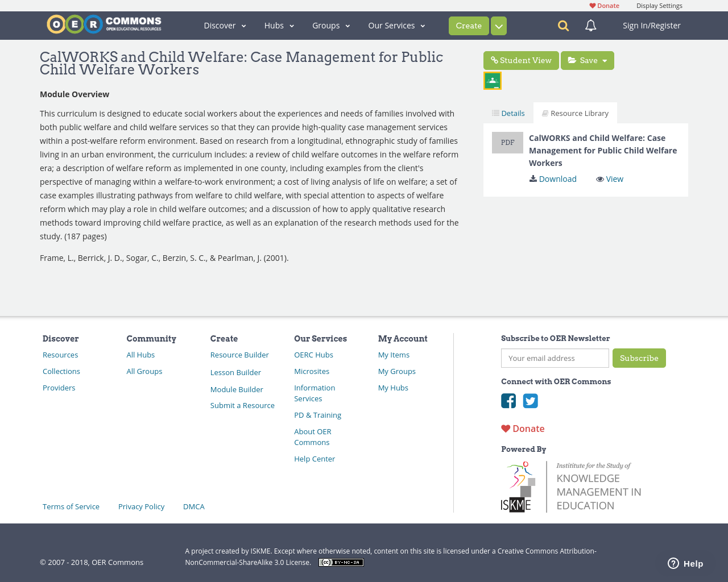Open OER Commons Twitter icon
This screenshot has height=582, width=728.
tap(530, 401)
